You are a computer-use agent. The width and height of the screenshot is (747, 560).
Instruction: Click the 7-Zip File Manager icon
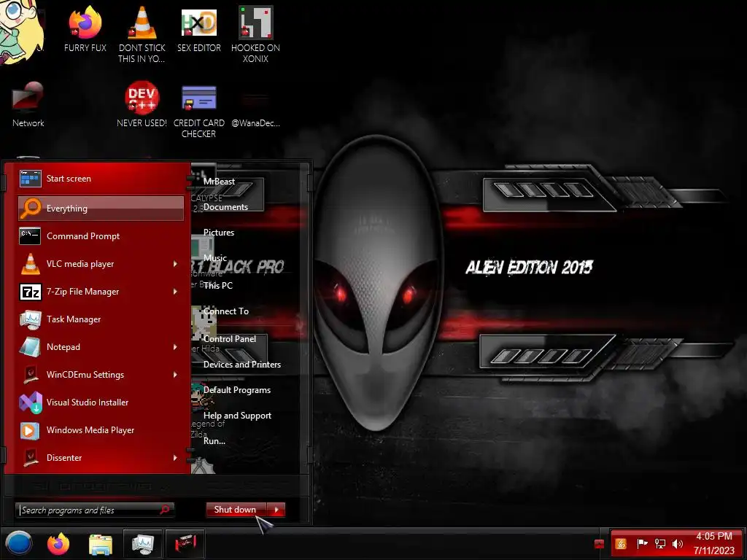click(x=30, y=292)
